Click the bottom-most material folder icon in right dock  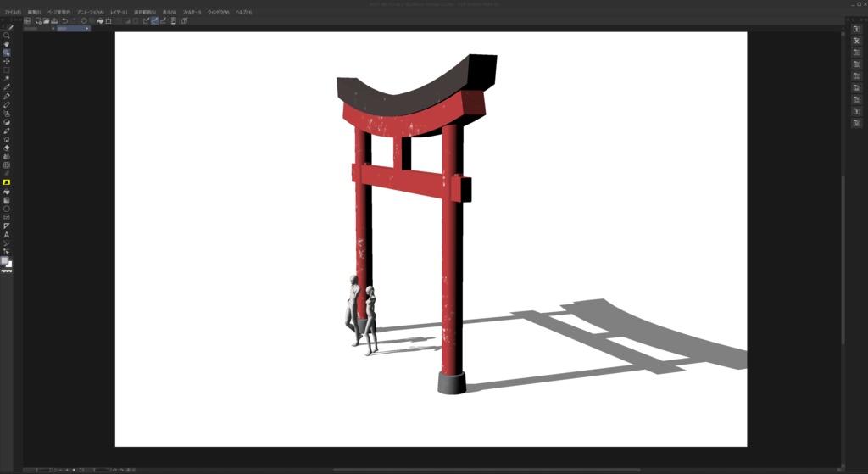(856, 123)
